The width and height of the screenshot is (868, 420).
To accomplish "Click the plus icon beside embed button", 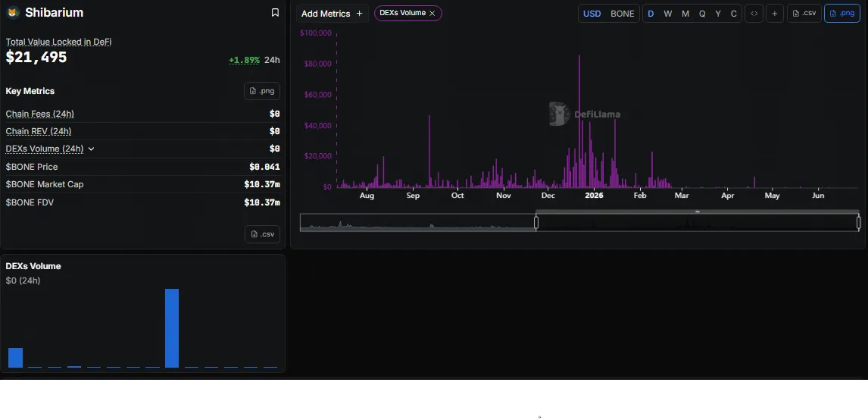I will (774, 14).
